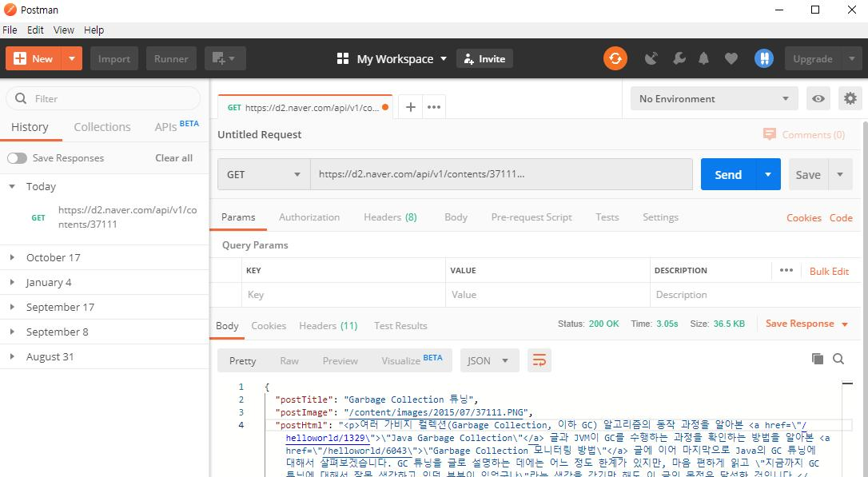Viewport: 868px width, 477px height.
Task: Open the View menu
Action: (x=64, y=30)
